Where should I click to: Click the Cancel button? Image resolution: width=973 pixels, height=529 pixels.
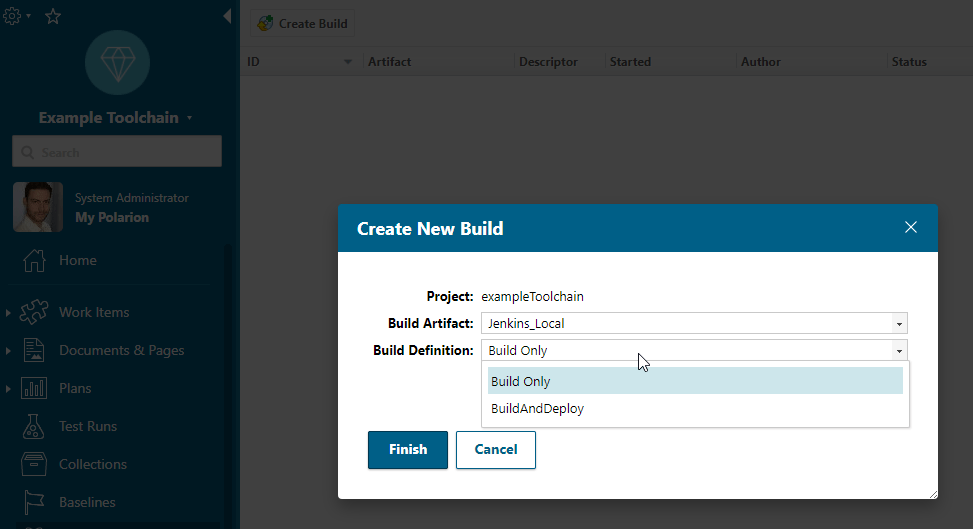click(496, 450)
